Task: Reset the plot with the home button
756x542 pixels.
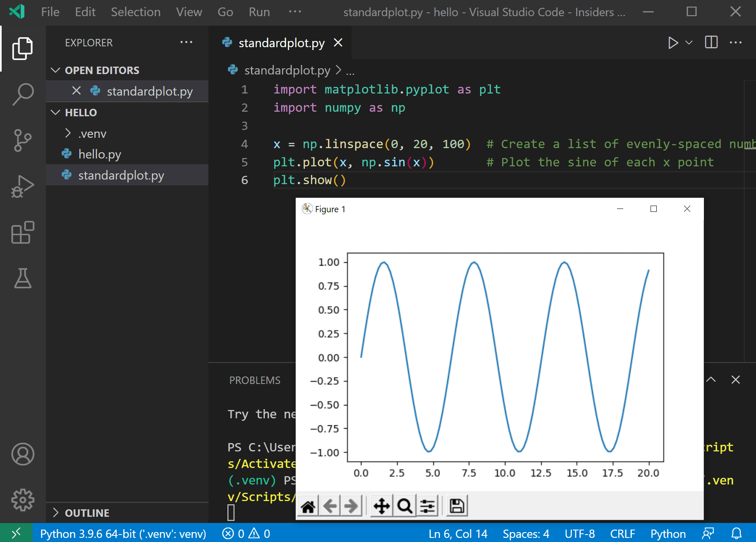Action: 307,505
